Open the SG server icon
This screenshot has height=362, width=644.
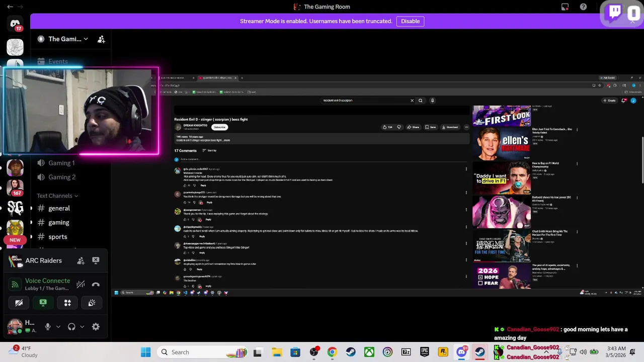pos(15,208)
